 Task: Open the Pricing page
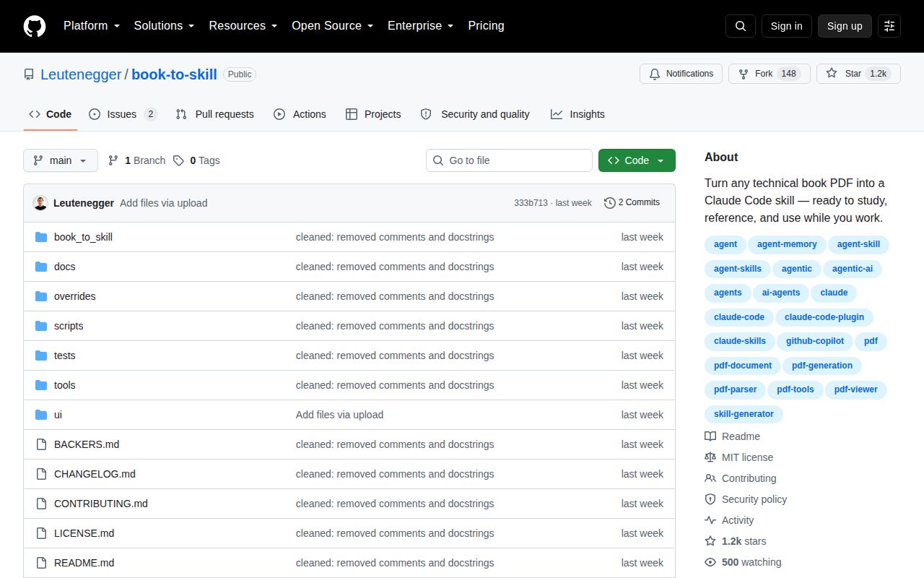click(486, 26)
